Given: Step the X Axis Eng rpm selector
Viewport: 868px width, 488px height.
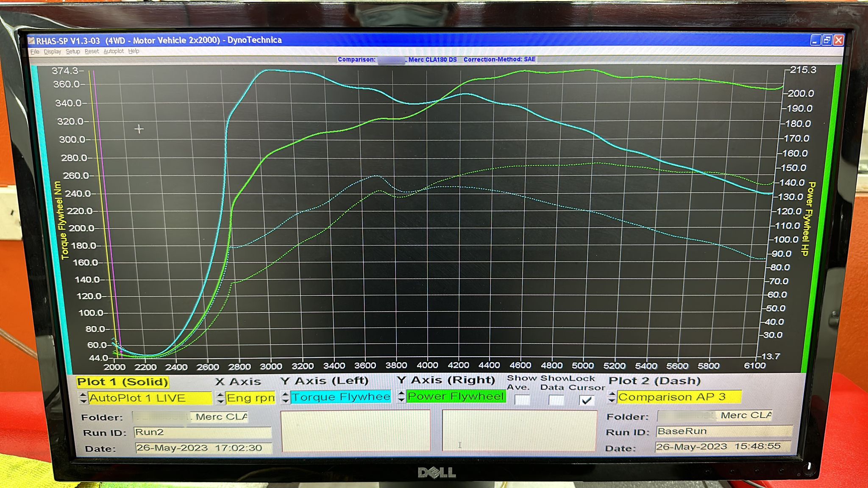Looking at the screenshot, I should click(x=220, y=398).
